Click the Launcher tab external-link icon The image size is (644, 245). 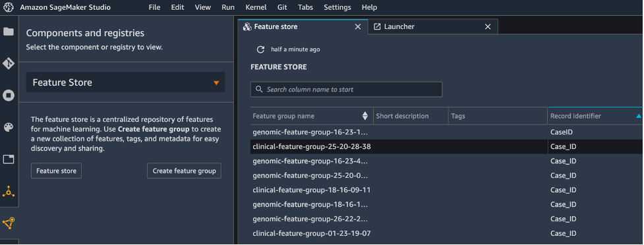pos(376,27)
